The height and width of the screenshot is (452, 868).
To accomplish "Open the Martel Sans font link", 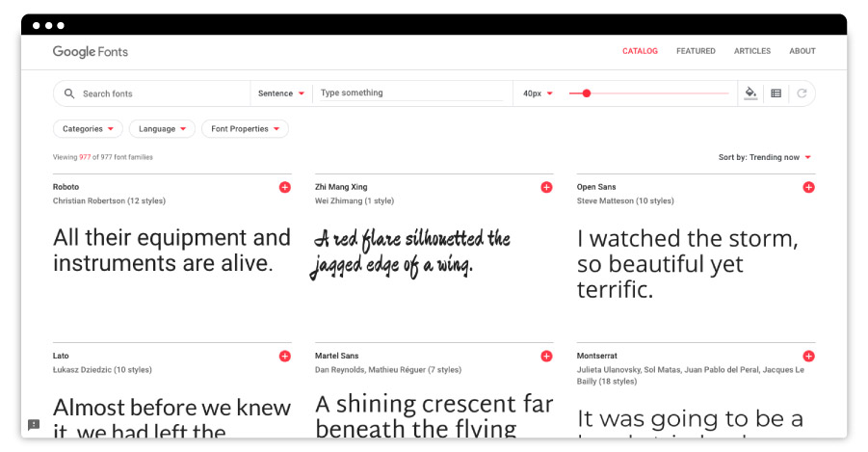I will point(336,356).
